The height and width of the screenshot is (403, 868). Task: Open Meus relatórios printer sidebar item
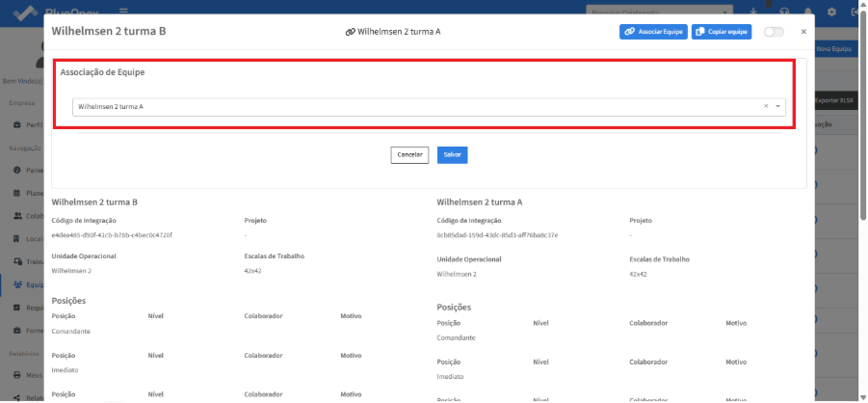(x=27, y=375)
